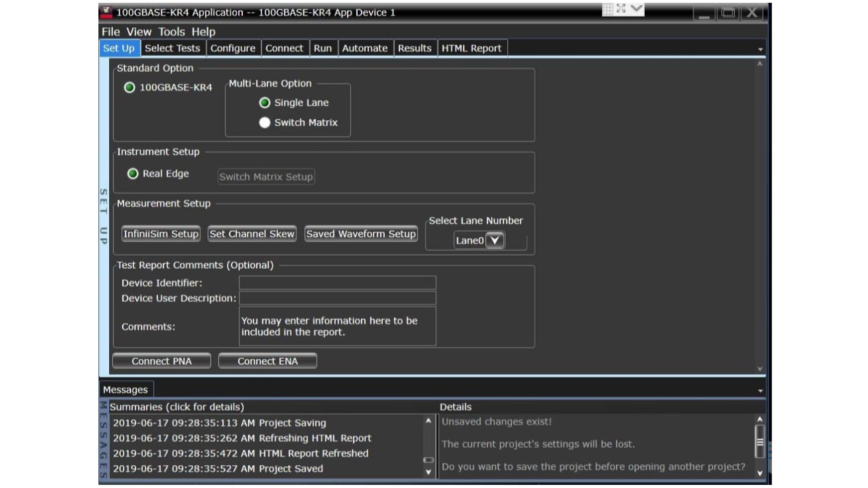Switch to the Set Up tab

point(119,48)
